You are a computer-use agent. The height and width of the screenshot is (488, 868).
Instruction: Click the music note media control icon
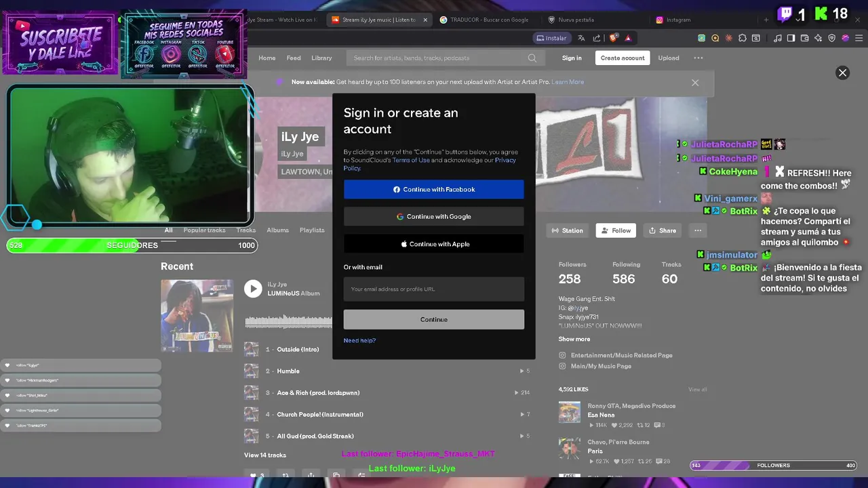tap(778, 38)
